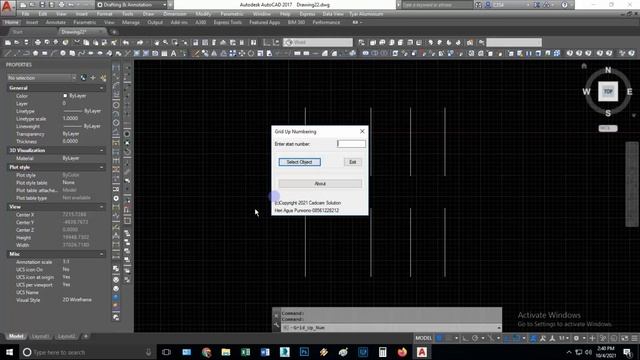Image resolution: width=640 pixels, height=360 pixels.
Task: Select the Table tool in Draw toolbar
Action: pyautogui.click(x=164, y=53)
